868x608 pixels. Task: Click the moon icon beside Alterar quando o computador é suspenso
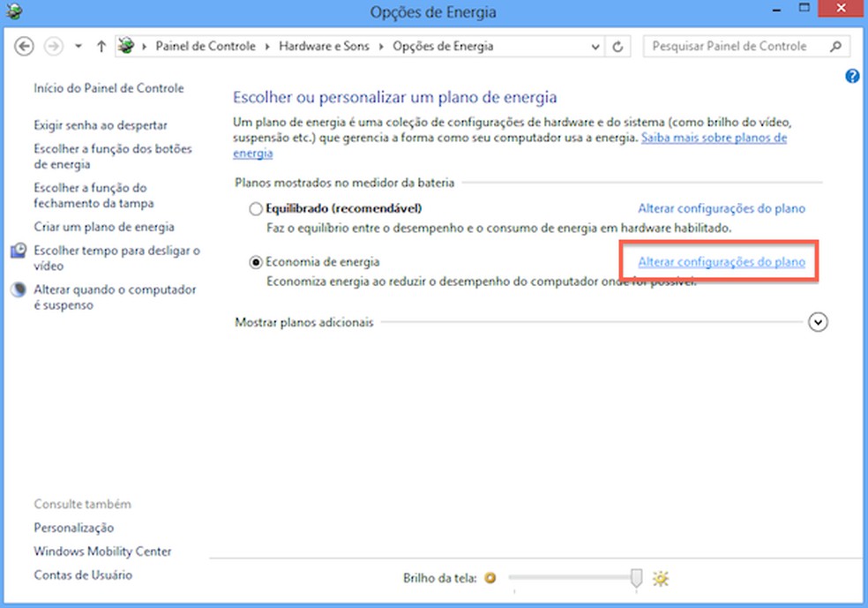[19, 289]
